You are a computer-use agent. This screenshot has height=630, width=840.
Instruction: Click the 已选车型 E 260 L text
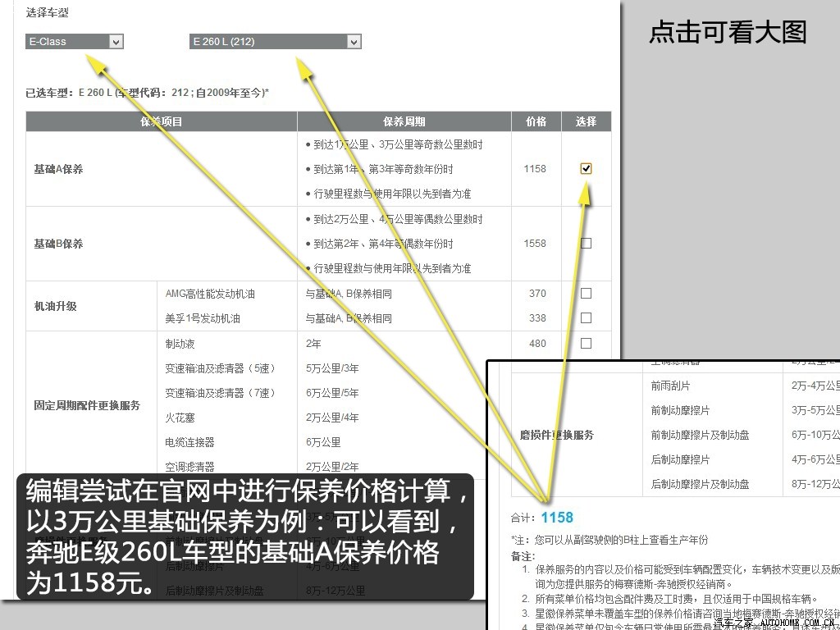coord(148,93)
